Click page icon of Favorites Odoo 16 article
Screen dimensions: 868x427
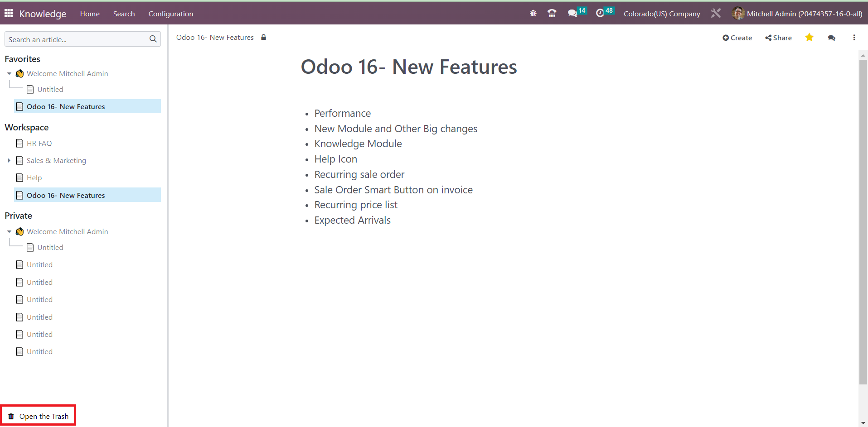(19, 106)
